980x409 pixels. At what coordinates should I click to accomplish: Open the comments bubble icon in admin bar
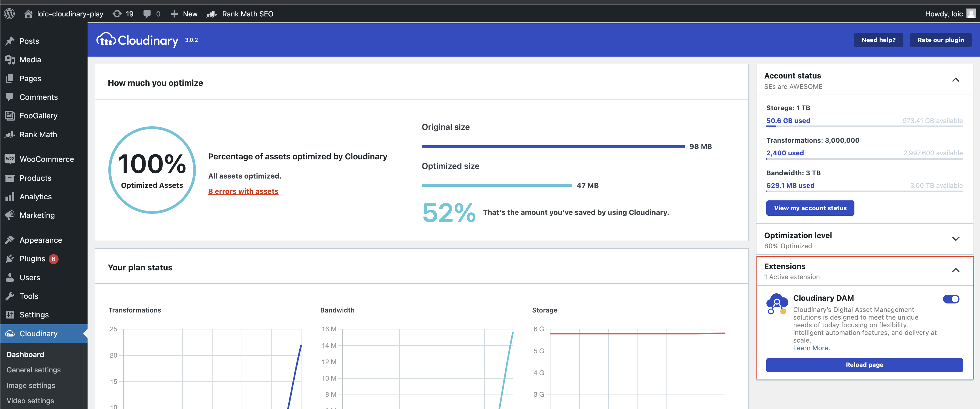[147, 14]
